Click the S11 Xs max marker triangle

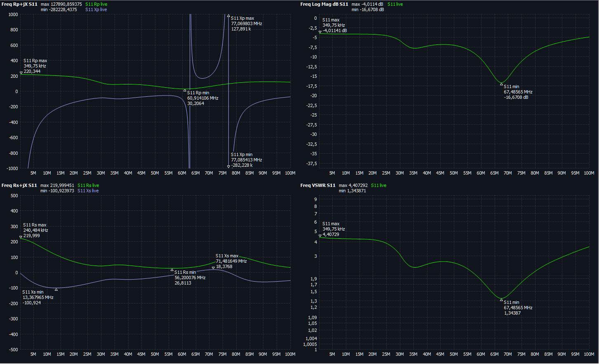[x=213, y=268]
